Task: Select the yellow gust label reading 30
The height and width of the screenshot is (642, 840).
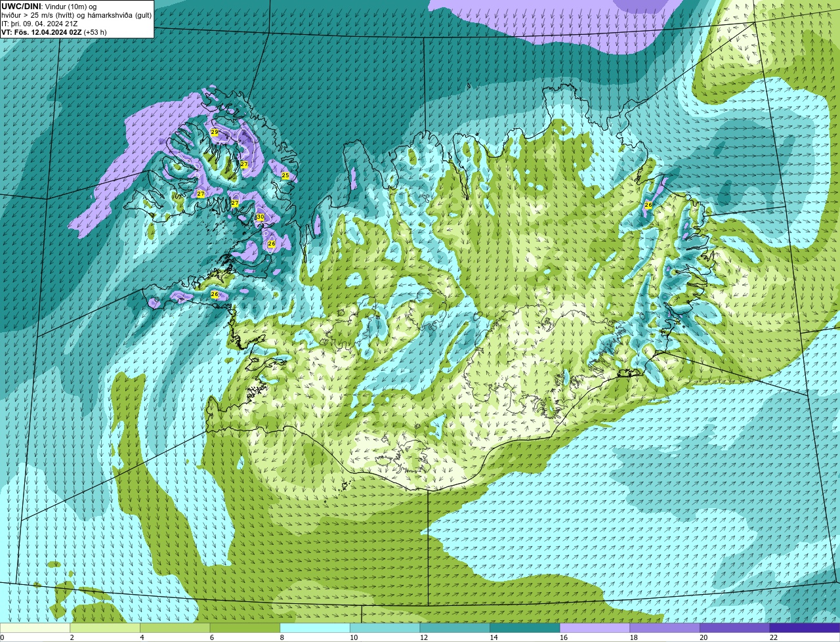Action: (x=260, y=217)
